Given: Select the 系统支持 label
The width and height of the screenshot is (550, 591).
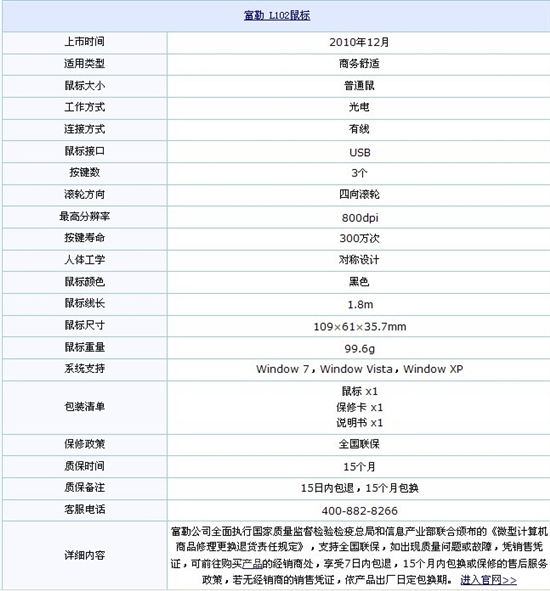Looking at the screenshot, I should [84, 368].
